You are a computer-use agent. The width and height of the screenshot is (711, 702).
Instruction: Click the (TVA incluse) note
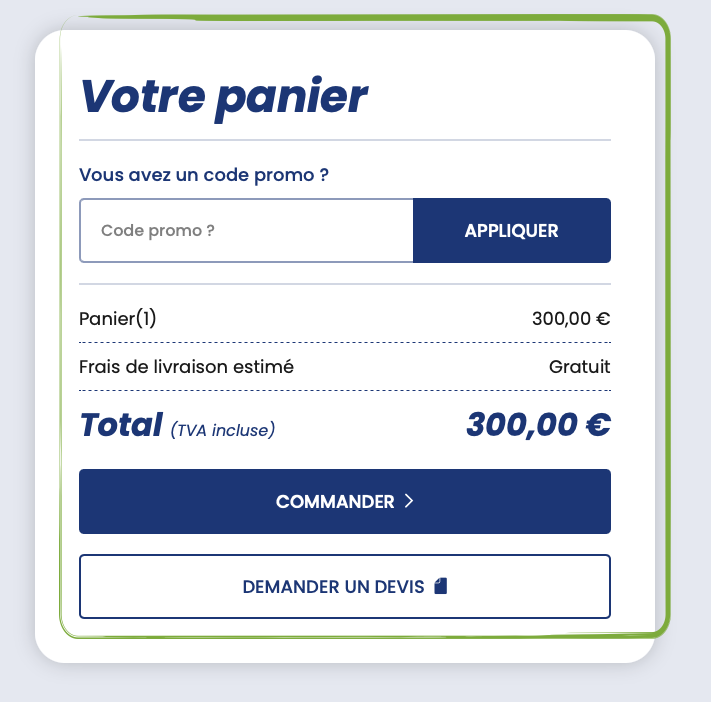pos(223,430)
